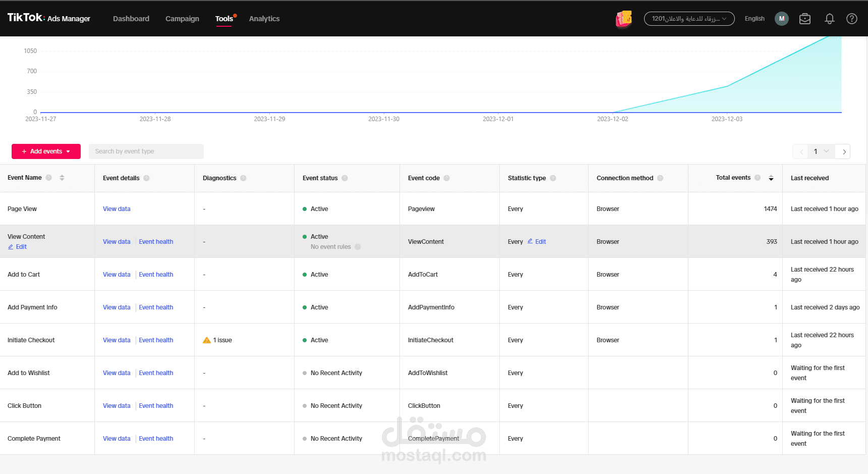Click the Search by event type field
The width and height of the screenshot is (868, 474).
coord(146,151)
